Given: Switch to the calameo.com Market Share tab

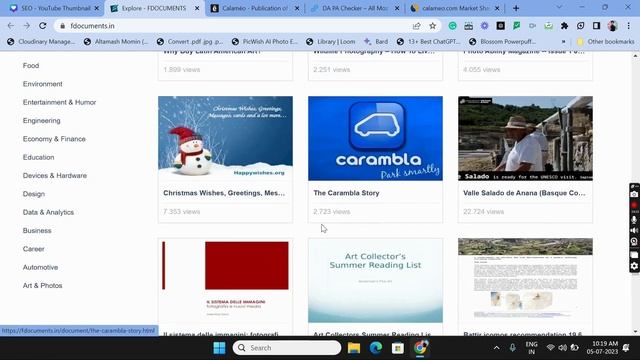Looking at the screenshot, I should pos(455,8).
